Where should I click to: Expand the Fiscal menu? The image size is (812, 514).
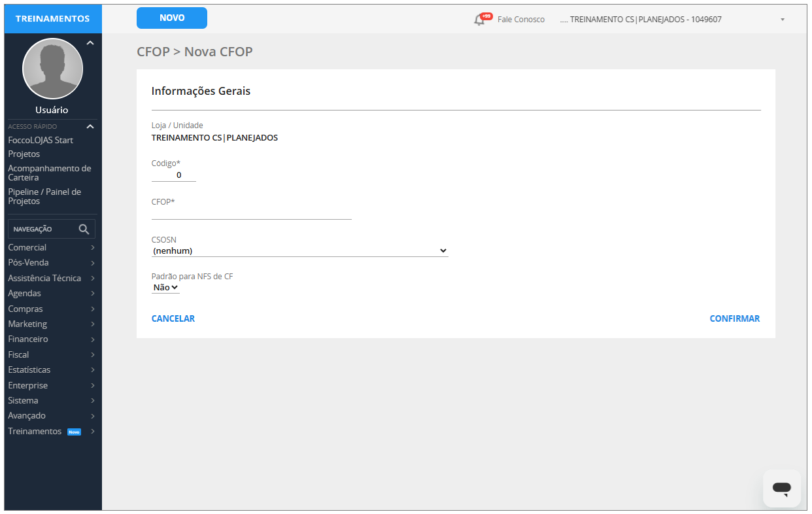tap(52, 354)
